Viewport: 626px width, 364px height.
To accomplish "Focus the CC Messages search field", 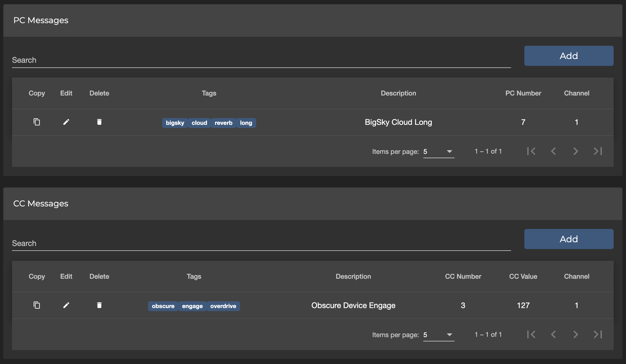I will point(261,243).
